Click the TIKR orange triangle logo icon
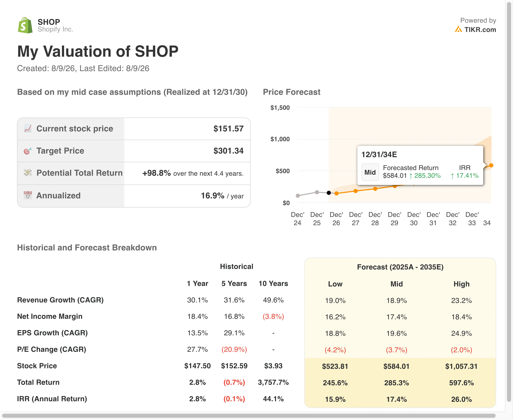Screen dimensions: 513x420 (458, 29)
